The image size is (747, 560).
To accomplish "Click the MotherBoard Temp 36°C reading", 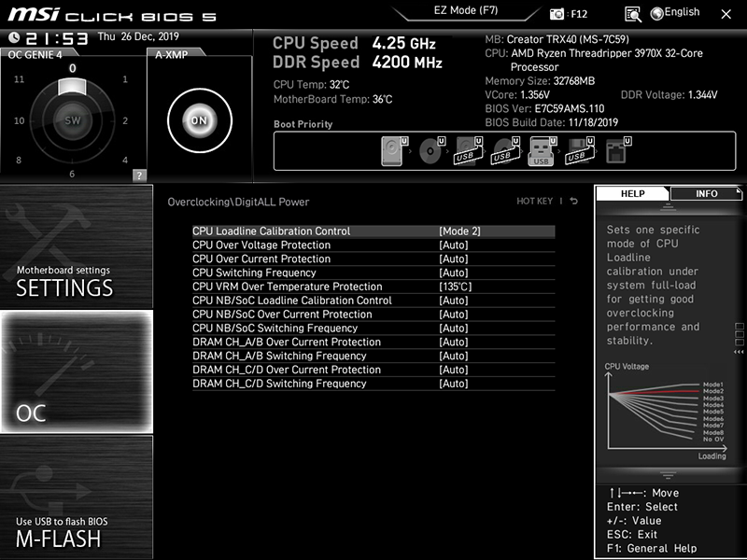I will [333, 99].
